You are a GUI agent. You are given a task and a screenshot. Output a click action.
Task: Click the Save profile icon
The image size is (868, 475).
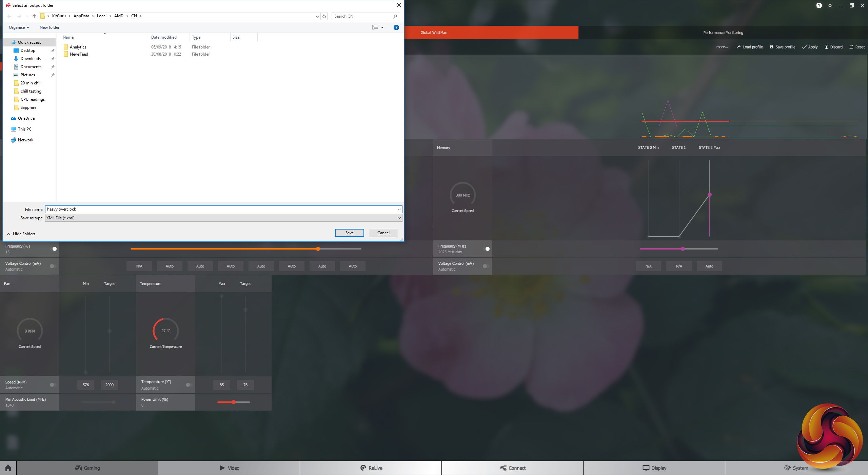(772, 47)
